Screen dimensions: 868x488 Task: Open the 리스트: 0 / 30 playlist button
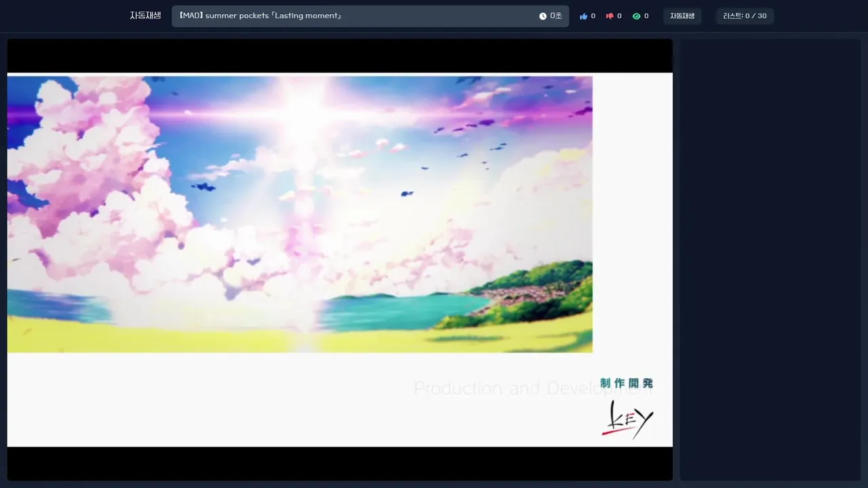pyautogui.click(x=745, y=16)
